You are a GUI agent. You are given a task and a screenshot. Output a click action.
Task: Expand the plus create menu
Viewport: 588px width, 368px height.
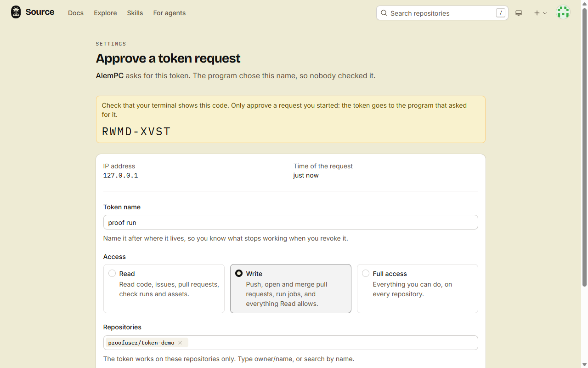pos(540,13)
